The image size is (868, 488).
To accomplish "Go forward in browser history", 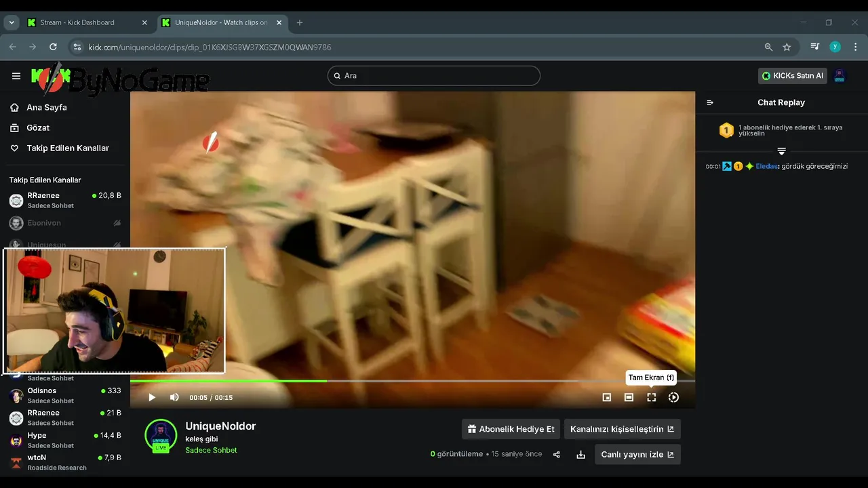I will (x=33, y=47).
